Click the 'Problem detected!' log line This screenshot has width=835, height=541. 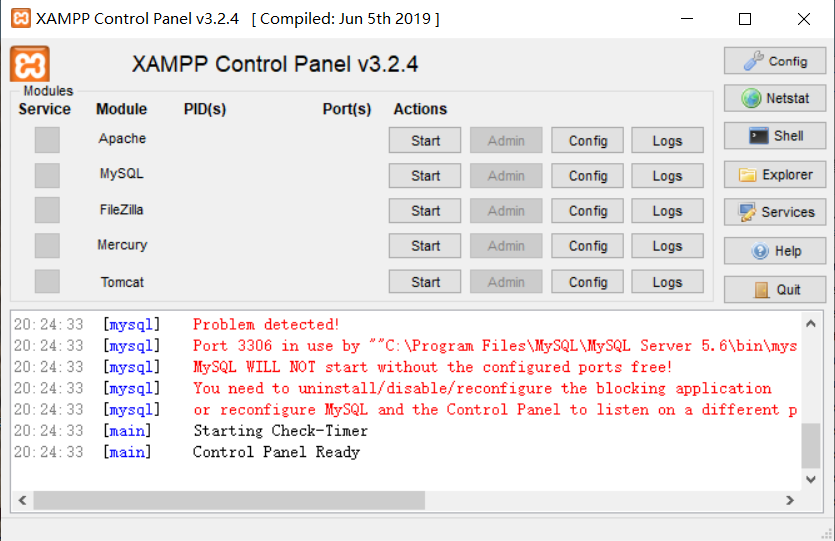click(266, 324)
